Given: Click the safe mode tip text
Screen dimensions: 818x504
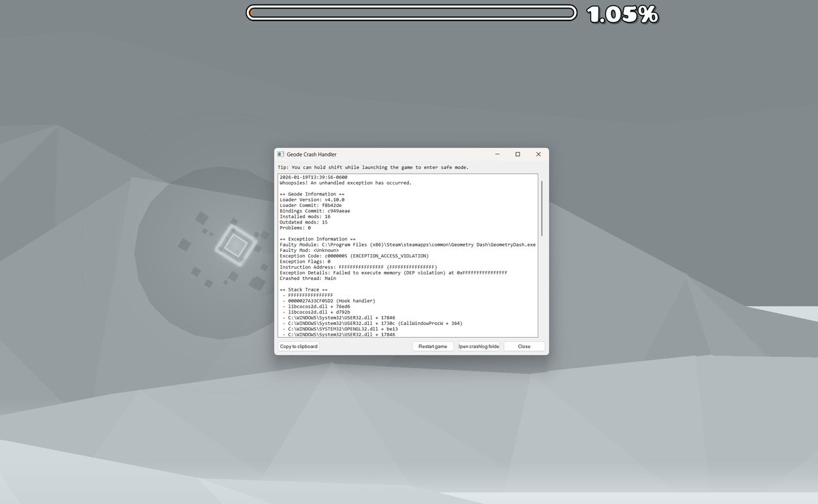Looking at the screenshot, I should (373, 167).
